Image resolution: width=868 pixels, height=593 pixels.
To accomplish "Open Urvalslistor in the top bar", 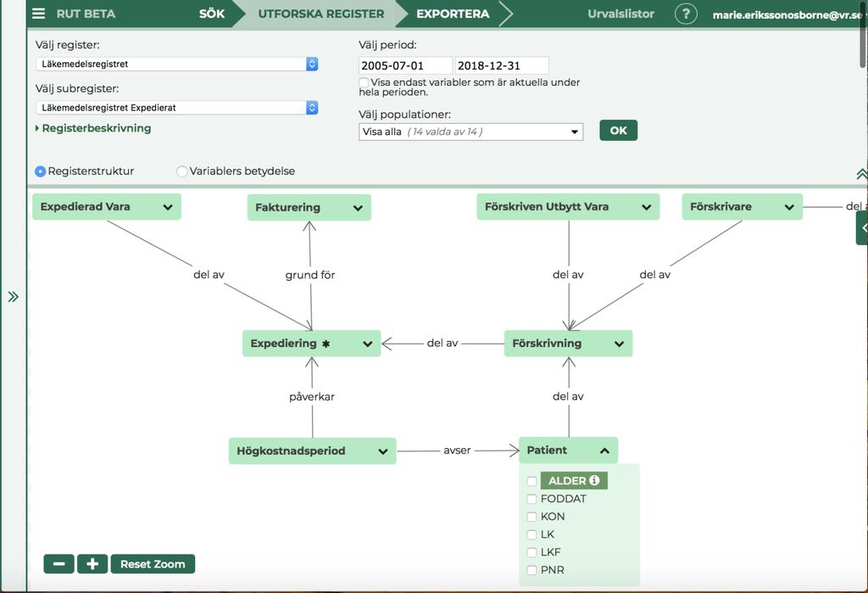I will tap(620, 14).
